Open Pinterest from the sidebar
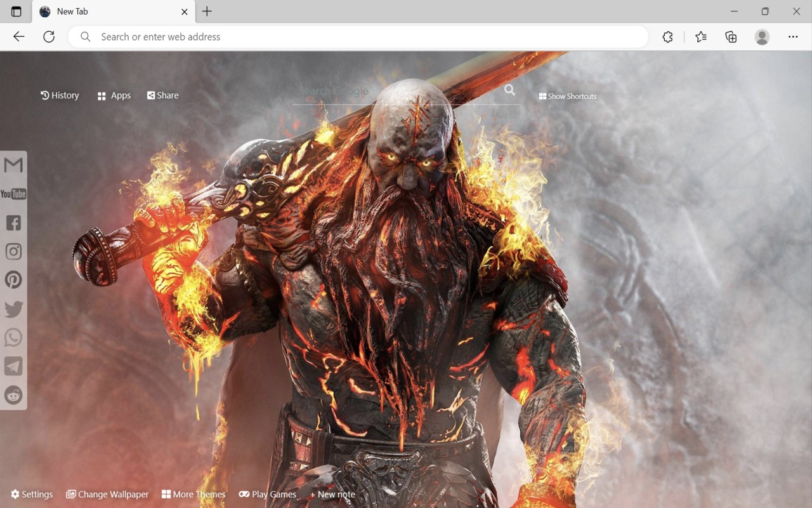812x508 pixels. [x=13, y=280]
